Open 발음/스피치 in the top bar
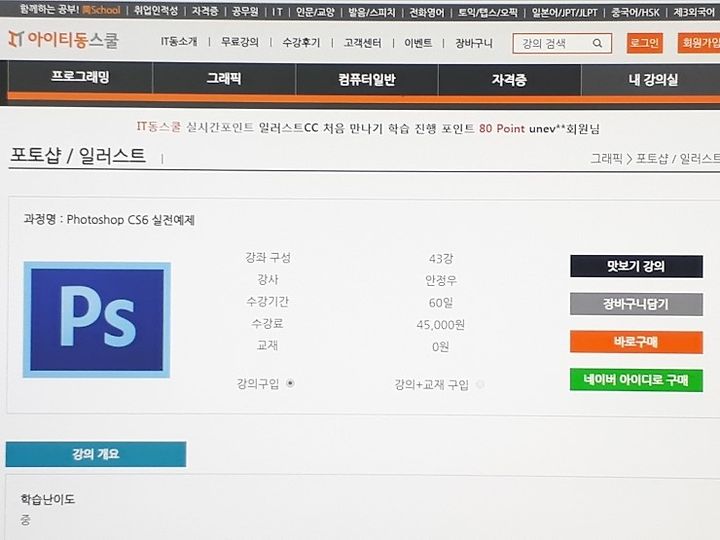The width and height of the screenshot is (720, 540). [371, 12]
